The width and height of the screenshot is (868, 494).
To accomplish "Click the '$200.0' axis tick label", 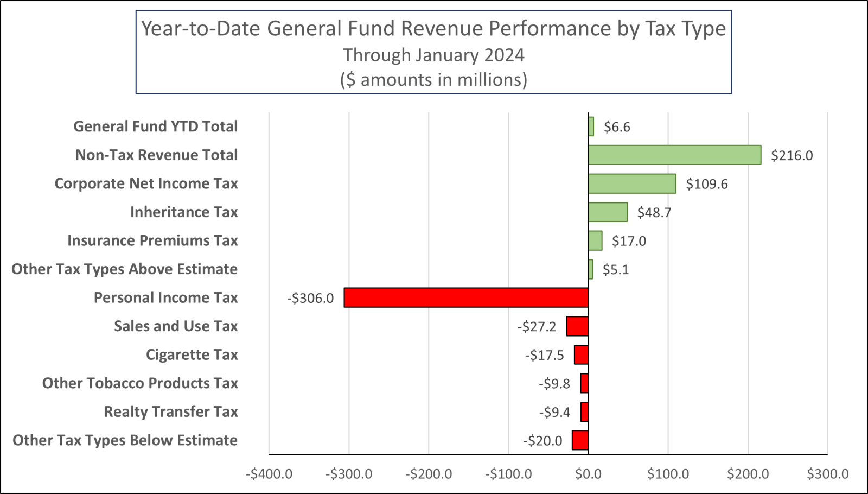I will [x=748, y=474].
